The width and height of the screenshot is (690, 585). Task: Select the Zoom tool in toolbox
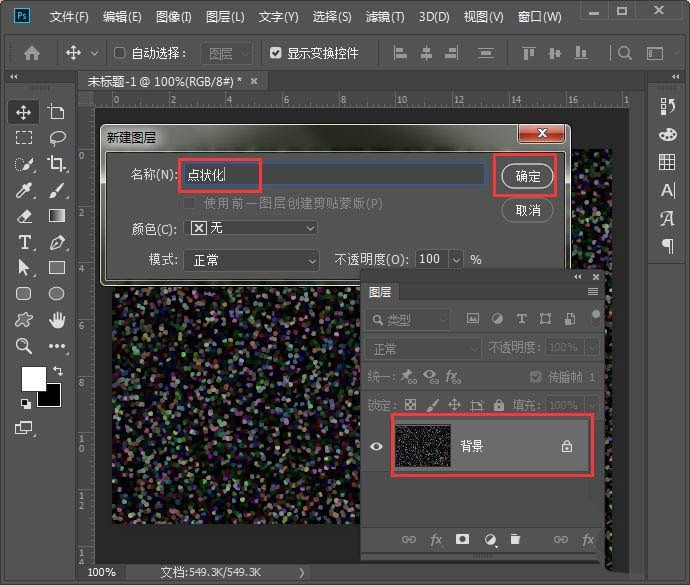[24, 346]
